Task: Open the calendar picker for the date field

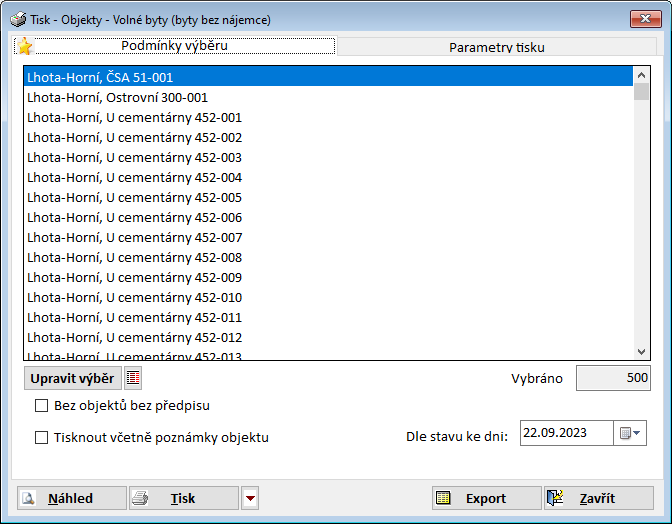Action: [x=632, y=434]
